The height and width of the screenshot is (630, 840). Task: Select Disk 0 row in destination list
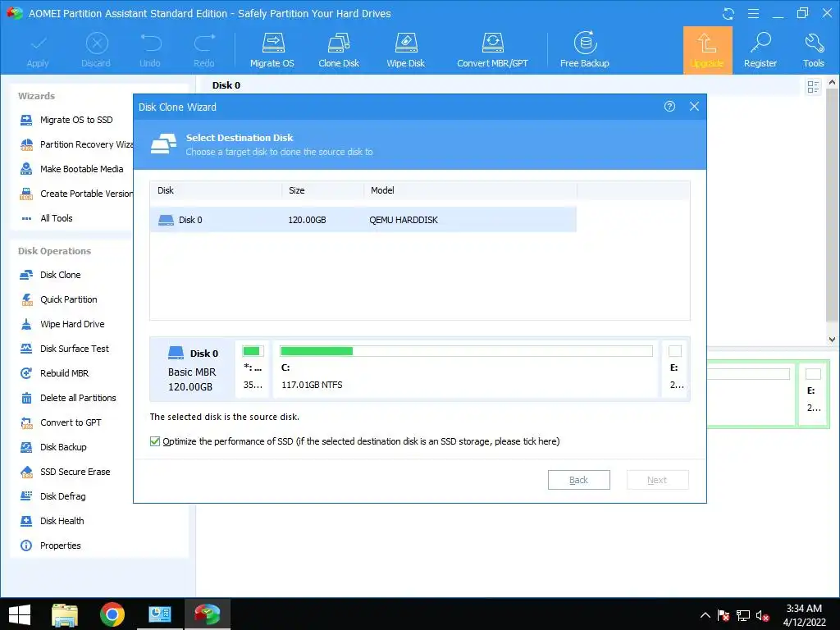[363, 220]
